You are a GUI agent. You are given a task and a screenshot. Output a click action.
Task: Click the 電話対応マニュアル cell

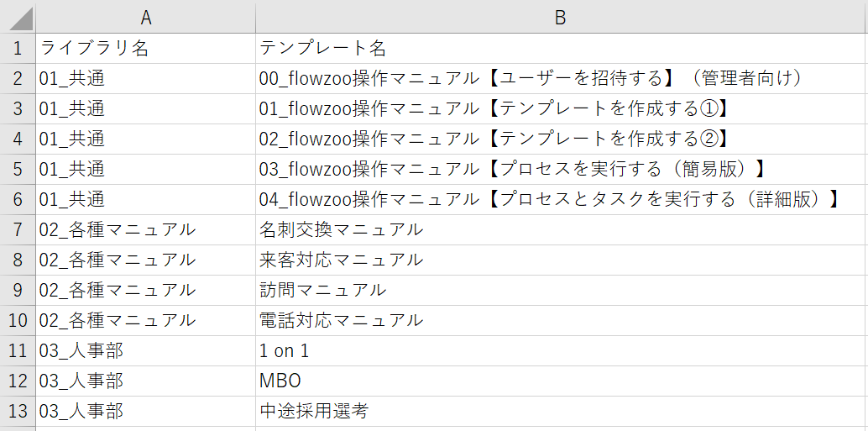click(342, 320)
